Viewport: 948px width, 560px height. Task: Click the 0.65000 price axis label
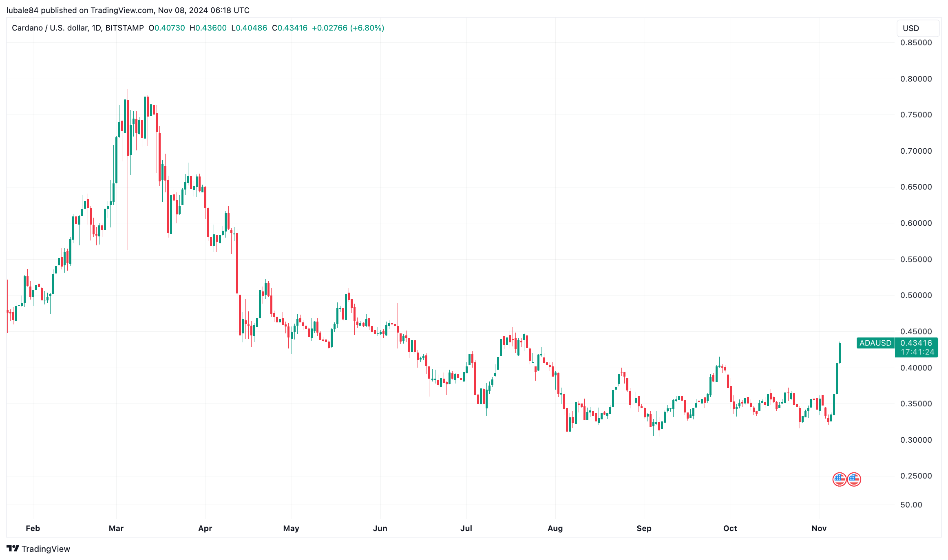coord(916,187)
